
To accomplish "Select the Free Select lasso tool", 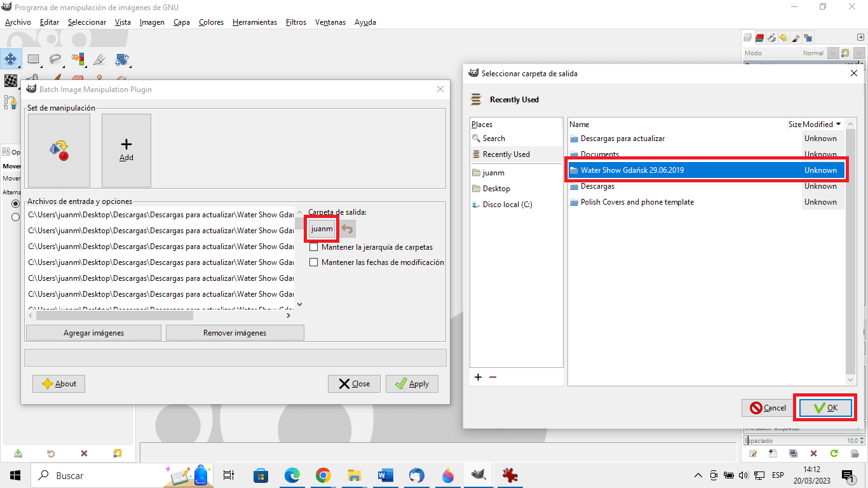I will click(55, 59).
